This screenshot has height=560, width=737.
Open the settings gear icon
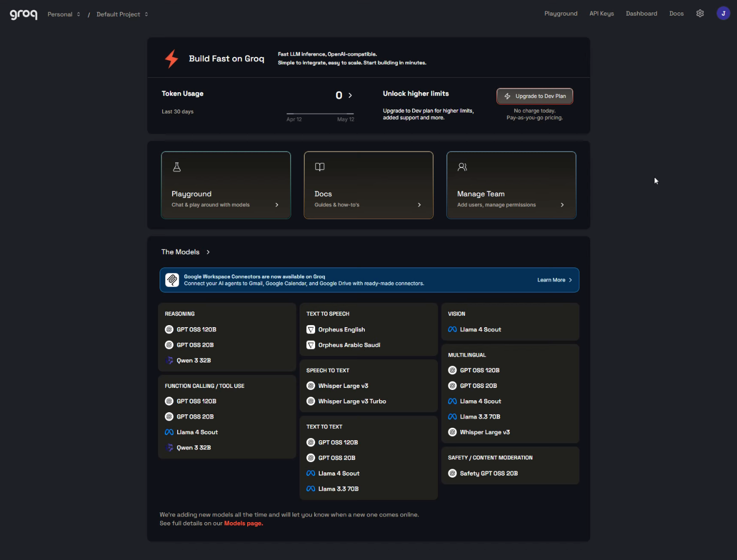(700, 13)
